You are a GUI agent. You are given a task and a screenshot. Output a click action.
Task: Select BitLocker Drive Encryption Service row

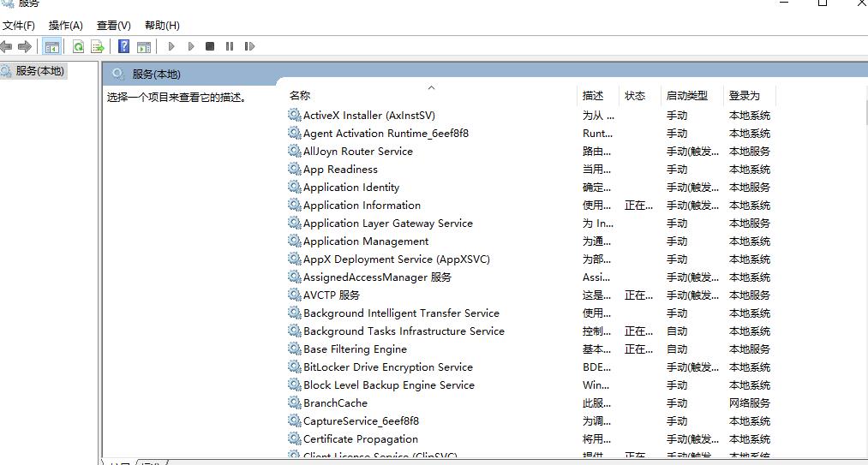click(x=387, y=367)
